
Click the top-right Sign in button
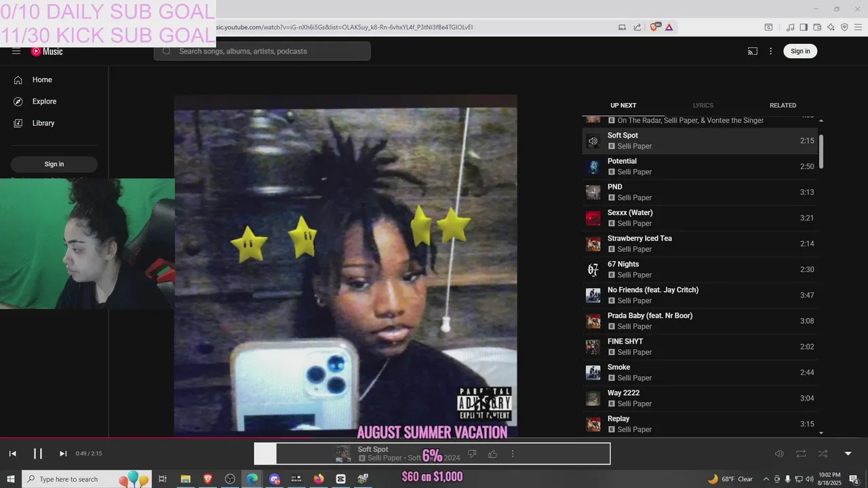[800, 52]
